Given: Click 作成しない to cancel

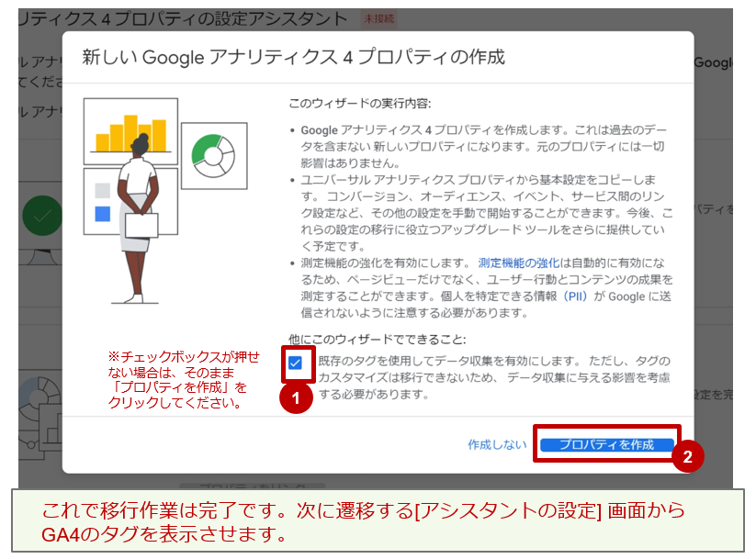Looking at the screenshot, I should pyautogui.click(x=497, y=444).
